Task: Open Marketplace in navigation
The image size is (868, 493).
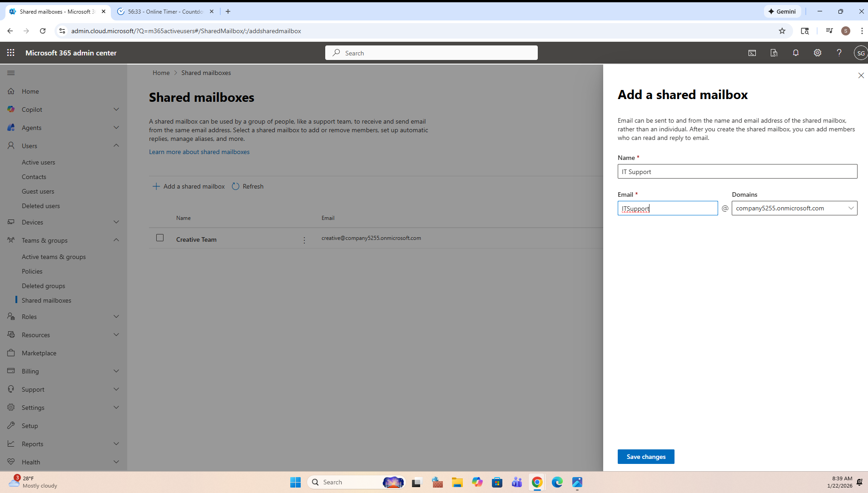Action: click(x=39, y=353)
